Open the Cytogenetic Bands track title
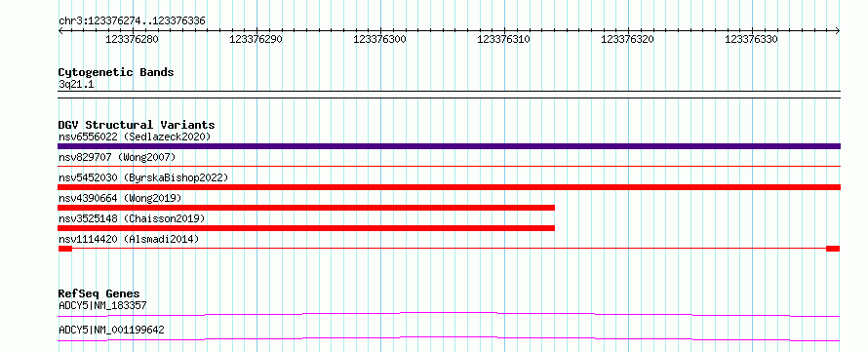The image size is (868, 352). pos(116,72)
